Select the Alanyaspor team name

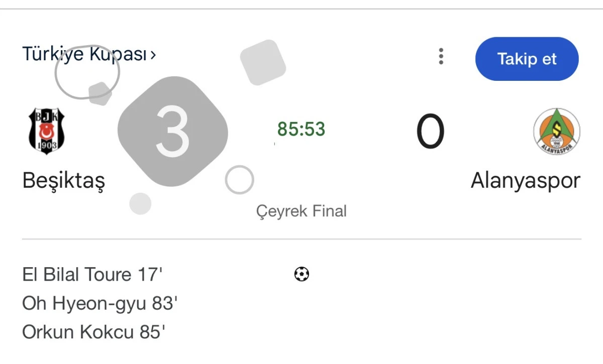(525, 180)
